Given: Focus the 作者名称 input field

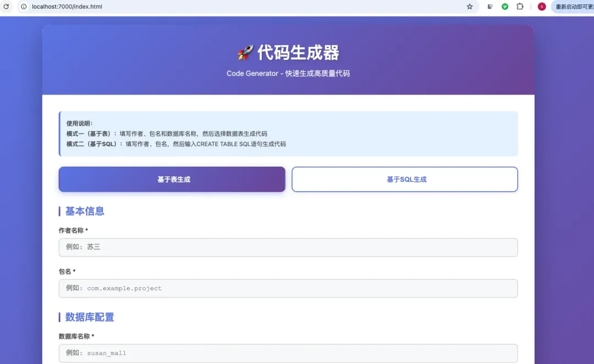Looking at the screenshot, I should pos(288,247).
